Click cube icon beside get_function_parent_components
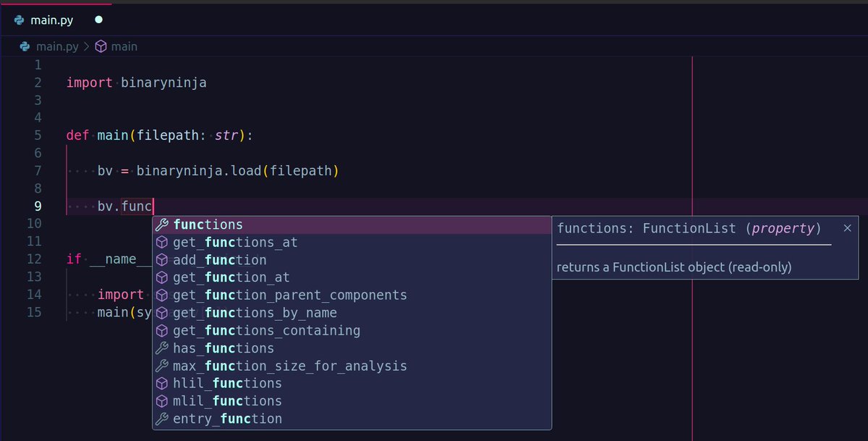This screenshot has width=868, height=441. (162, 295)
